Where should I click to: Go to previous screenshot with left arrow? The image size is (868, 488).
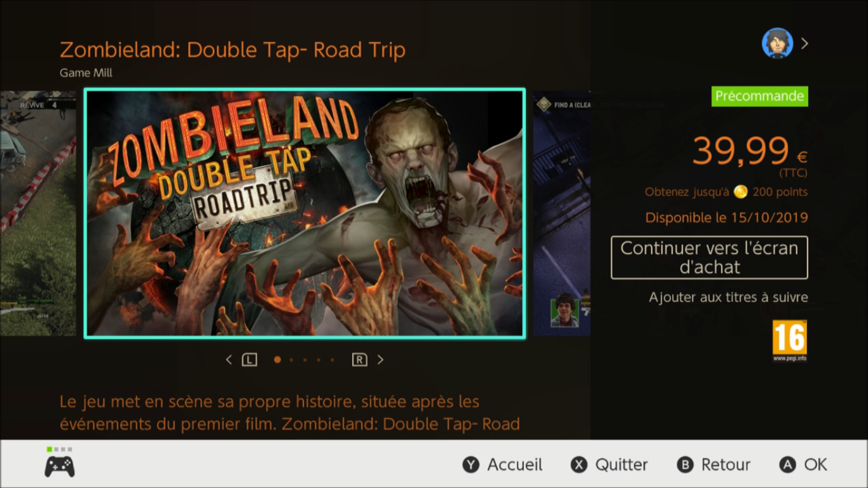click(229, 360)
